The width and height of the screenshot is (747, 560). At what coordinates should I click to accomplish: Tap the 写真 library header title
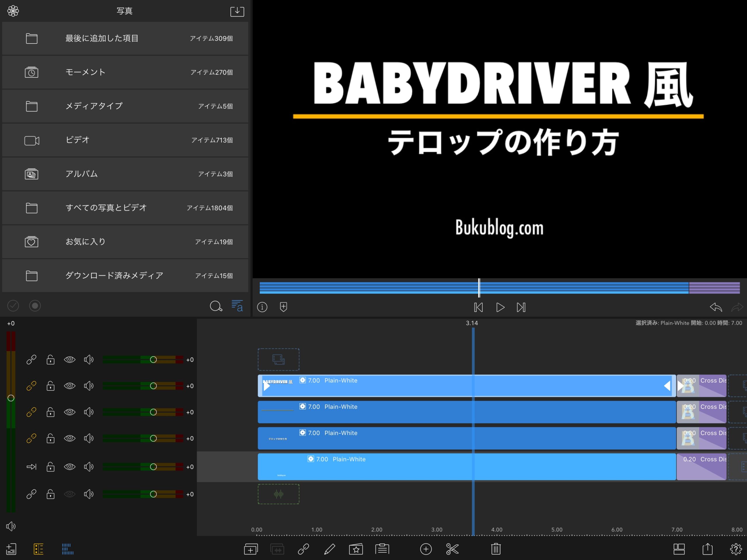[125, 11]
